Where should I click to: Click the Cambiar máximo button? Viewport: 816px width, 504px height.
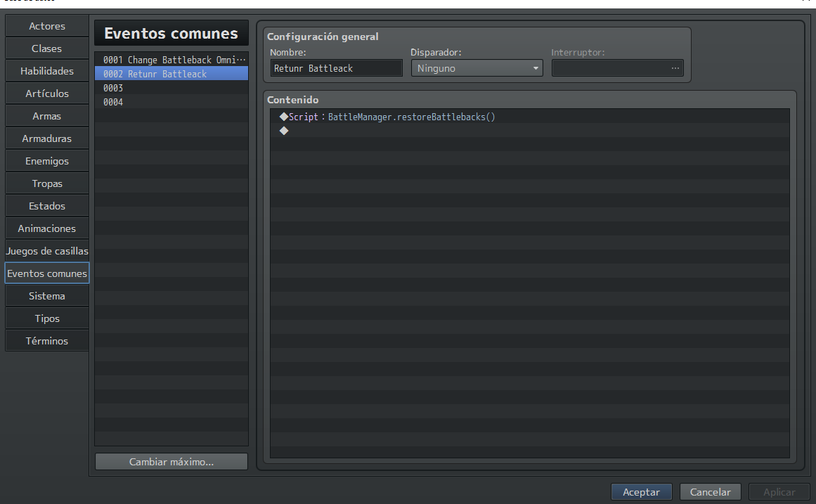(171, 462)
